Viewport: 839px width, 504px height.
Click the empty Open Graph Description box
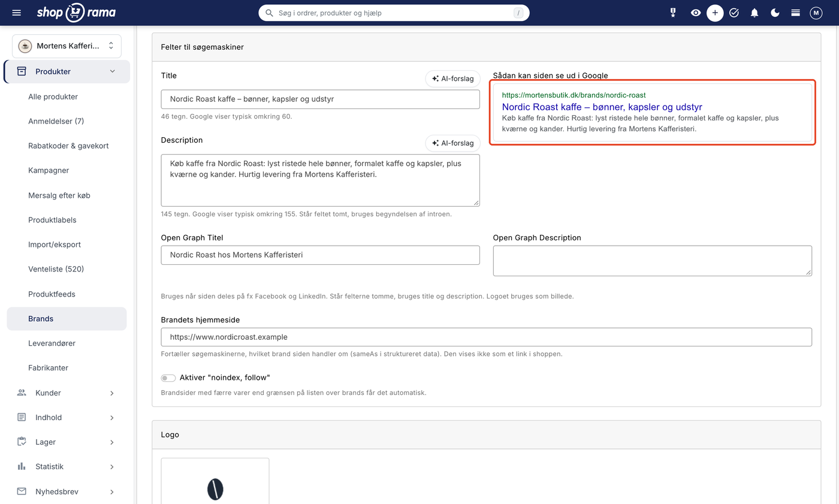(x=652, y=261)
